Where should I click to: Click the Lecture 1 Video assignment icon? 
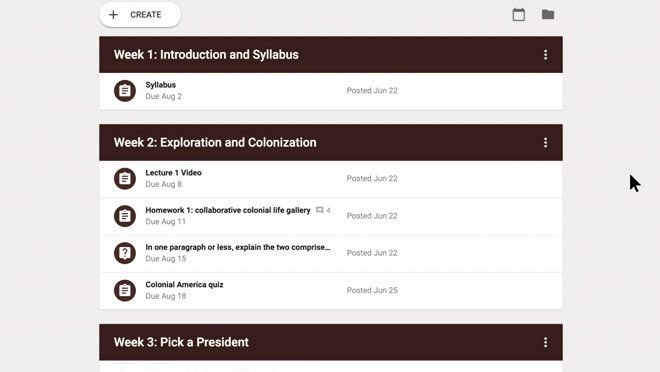(125, 179)
